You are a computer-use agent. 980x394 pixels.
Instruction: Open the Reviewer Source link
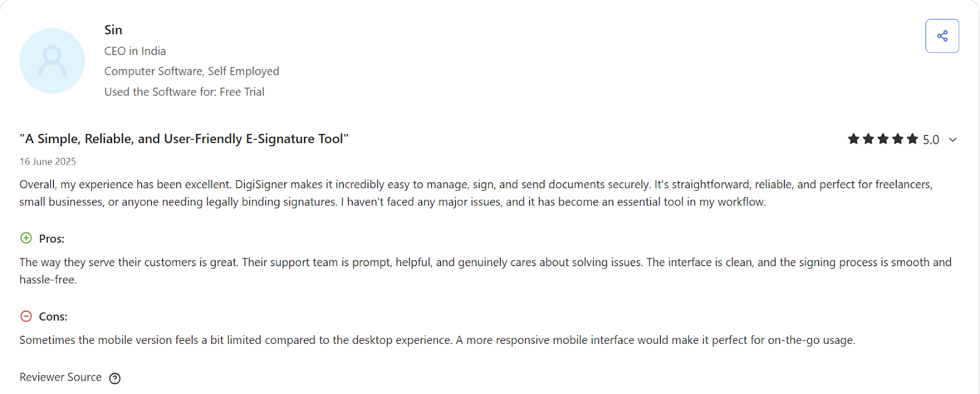pyautogui.click(x=60, y=377)
